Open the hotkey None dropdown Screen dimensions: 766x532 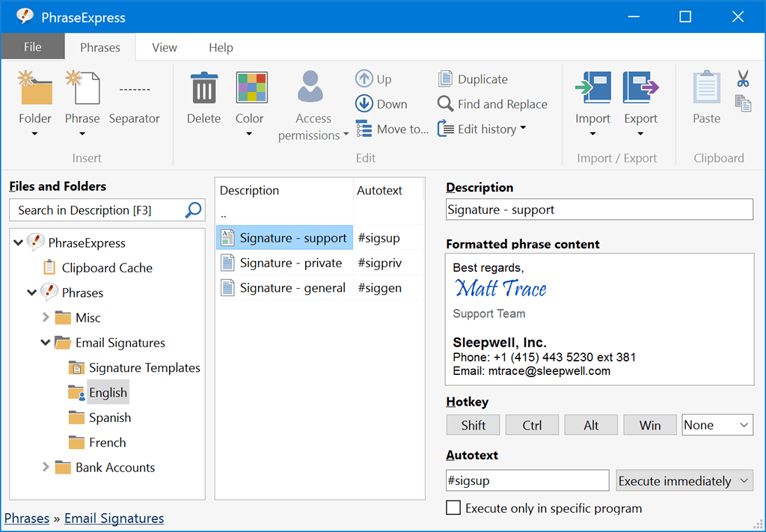point(717,424)
